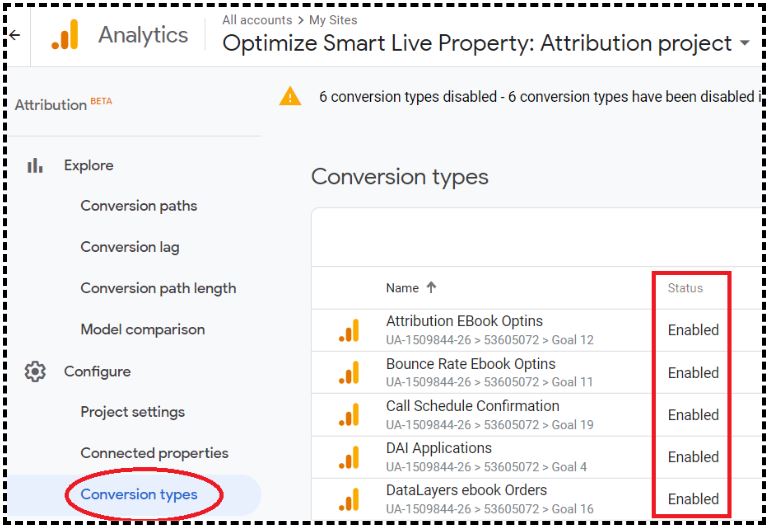The height and width of the screenshot is (530, 772).
Task: Click the Goal 4 source path text
Action: pyautogui.click(x=486, y=467)
